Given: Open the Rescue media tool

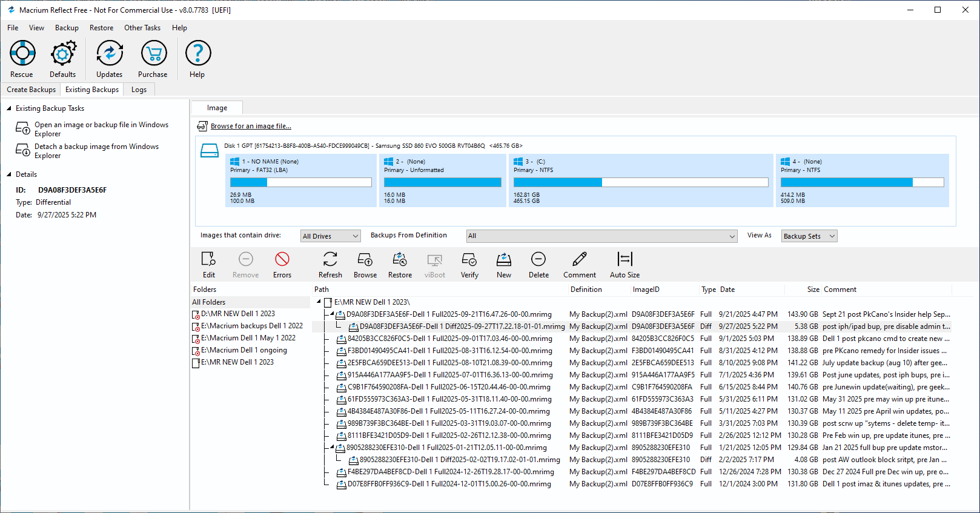Looking at the screenshot, I should [x=22, y=59].
